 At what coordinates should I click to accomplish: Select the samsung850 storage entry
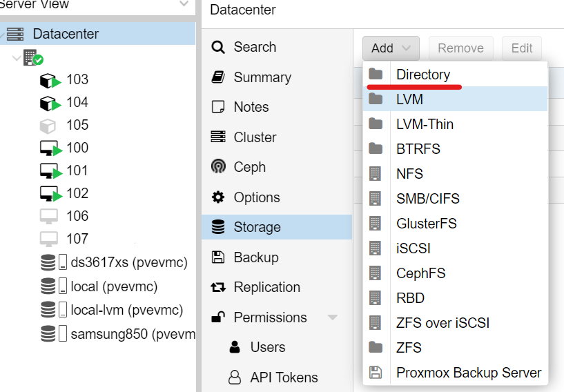(x=133, y=334)
